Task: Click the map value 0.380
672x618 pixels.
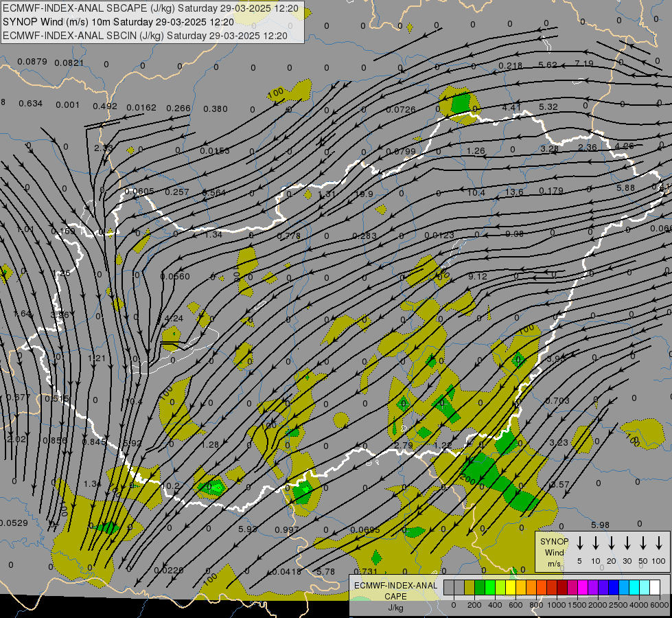Action: [x=215, y=109]
